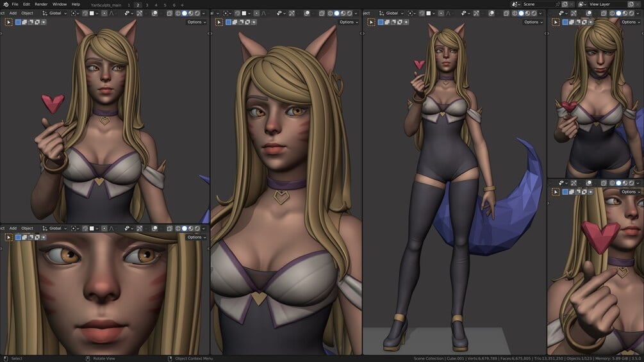Open the view layer selector icon
Viewport: 644px width, 362px height.
click(x=583, y=4)
